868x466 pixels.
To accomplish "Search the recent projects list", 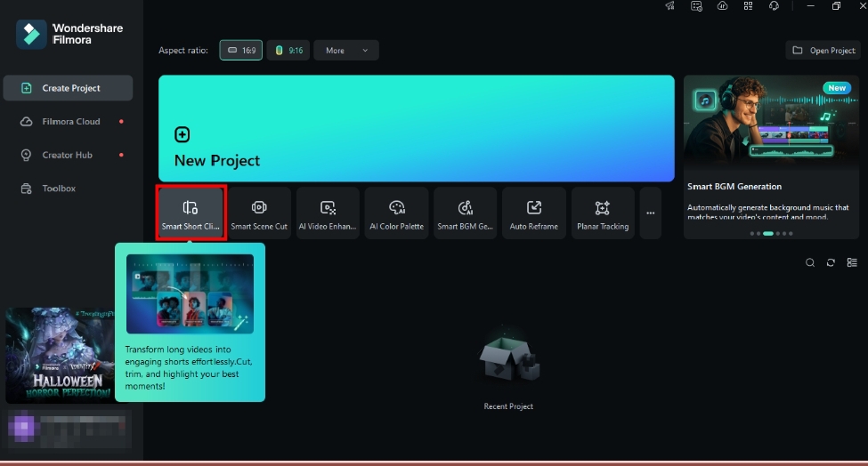I will click(x=810, y=263).
